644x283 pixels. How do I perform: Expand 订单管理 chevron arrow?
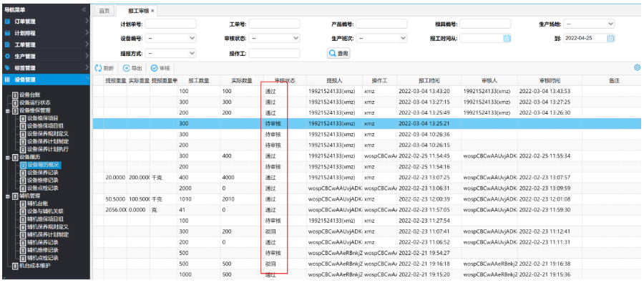coord(87,21)
